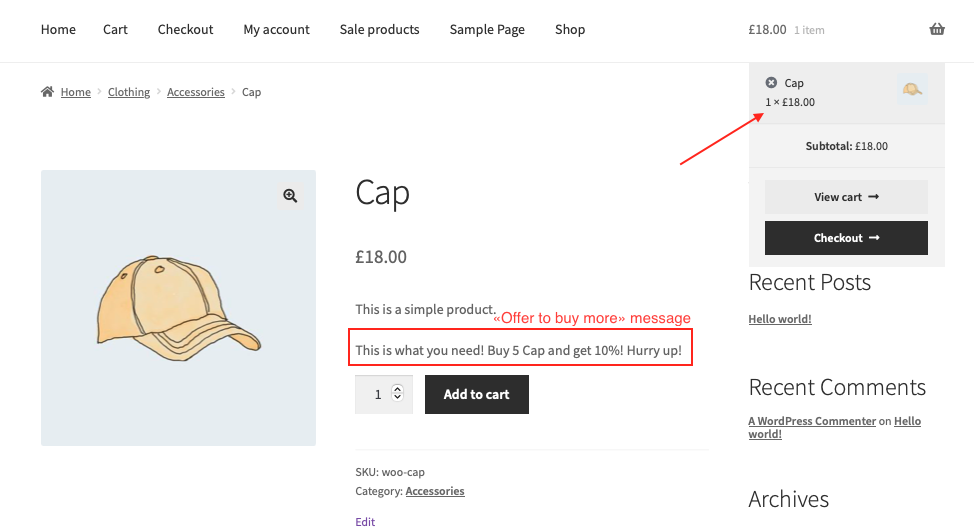The width and height of the screenshot is (974, 531).
Task: Click the shopping basket icon in header
Action: click(937, 29)
